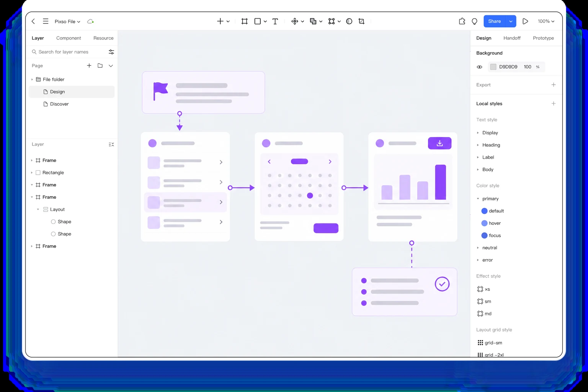Collapse all layers icon
The width and height of the screenshot is (588, 392).
click(x=111, y=144)
